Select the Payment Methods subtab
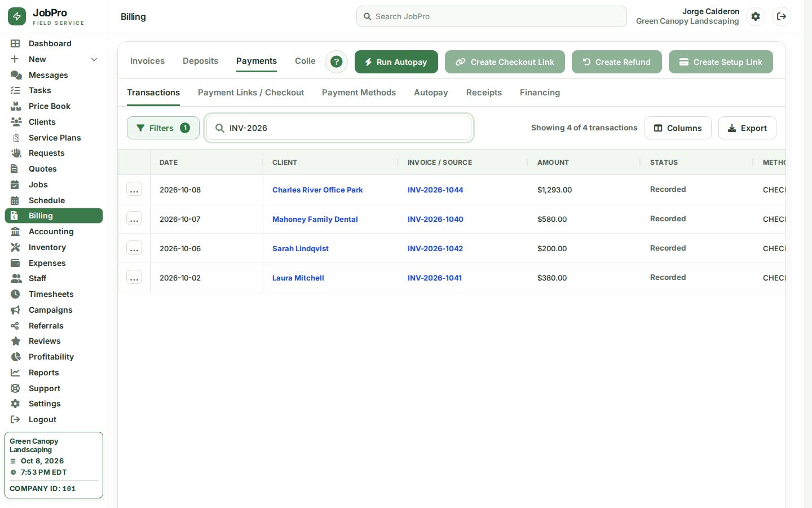 [359, 93]
